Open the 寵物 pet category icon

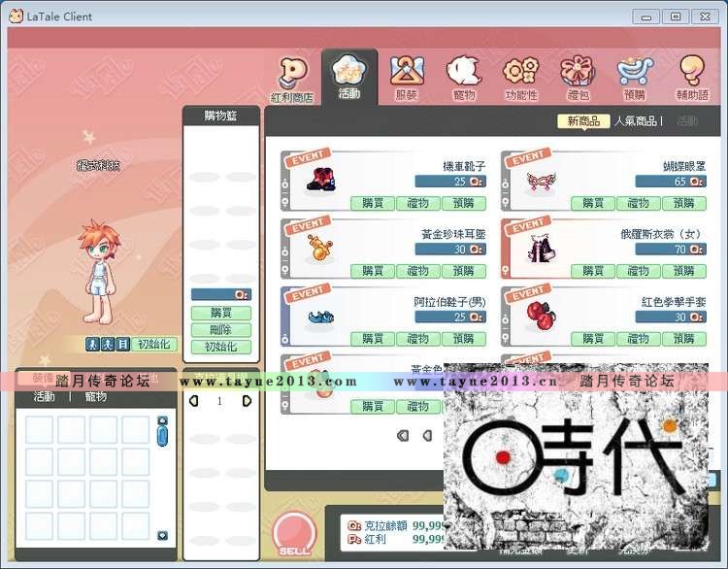(464, 78)
